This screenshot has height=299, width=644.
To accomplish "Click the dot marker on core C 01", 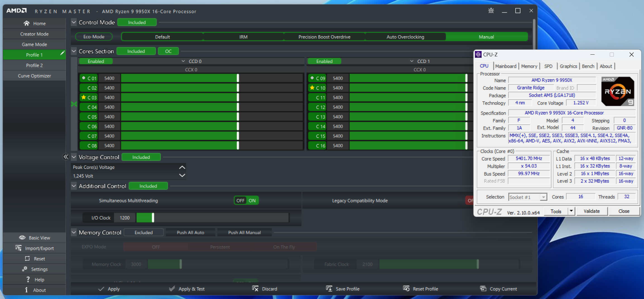I will (83, 78).
